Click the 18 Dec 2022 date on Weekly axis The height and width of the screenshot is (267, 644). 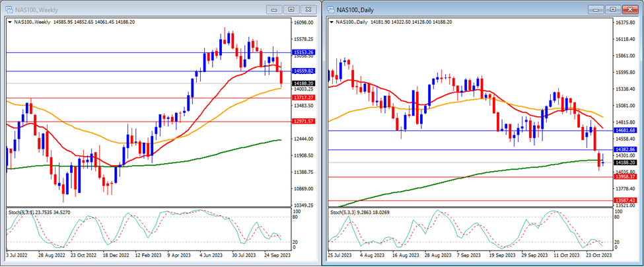(116, 254)
